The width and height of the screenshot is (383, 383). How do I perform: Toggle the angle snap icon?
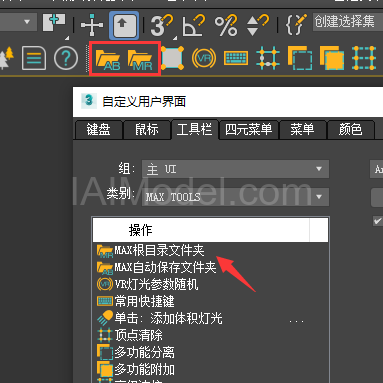point(194,25)
